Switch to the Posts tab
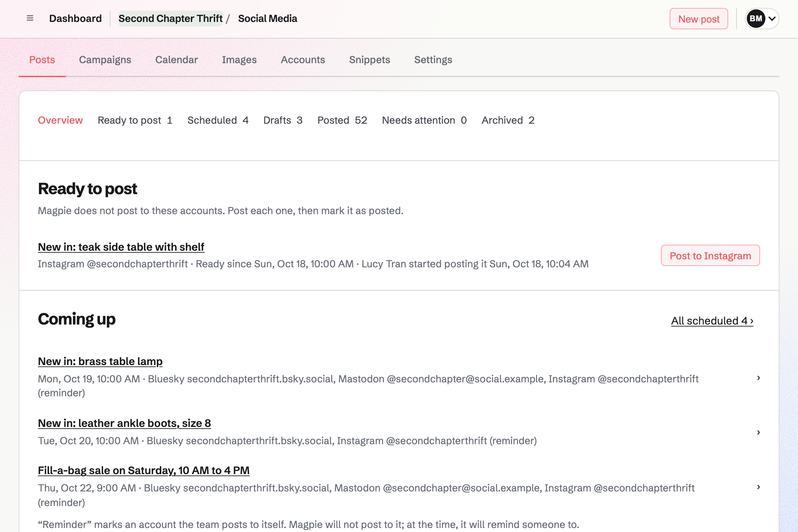 (x=42, y=60)
